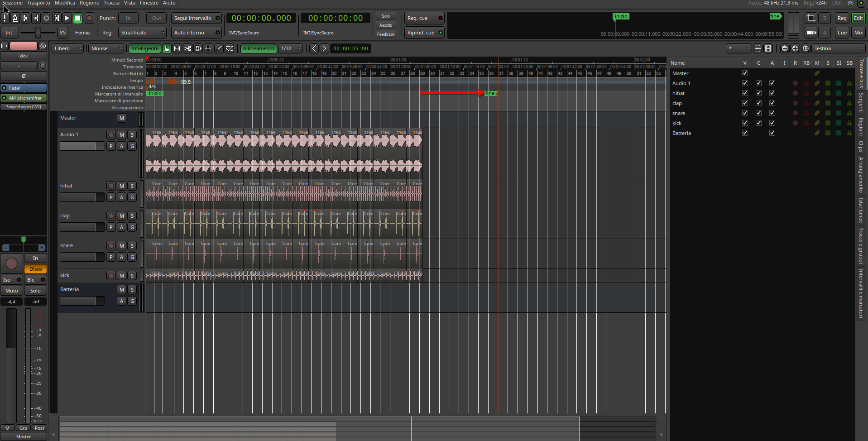The height and width of the screenshot is (441, 868).
Task: Select the Cut (scissors) tool
Action: (x=187, y=48)
